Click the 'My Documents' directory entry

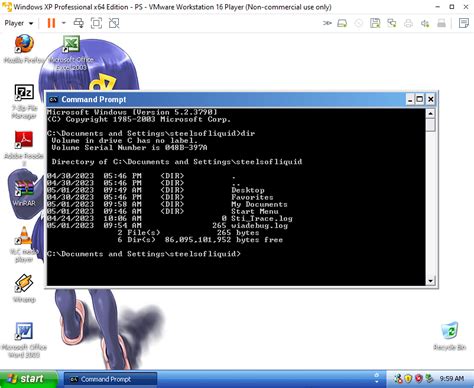click(259, 204)
